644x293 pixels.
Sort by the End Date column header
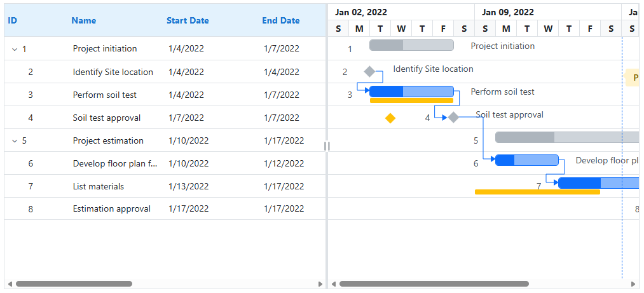pyautogui.click(x=281, y=20)
